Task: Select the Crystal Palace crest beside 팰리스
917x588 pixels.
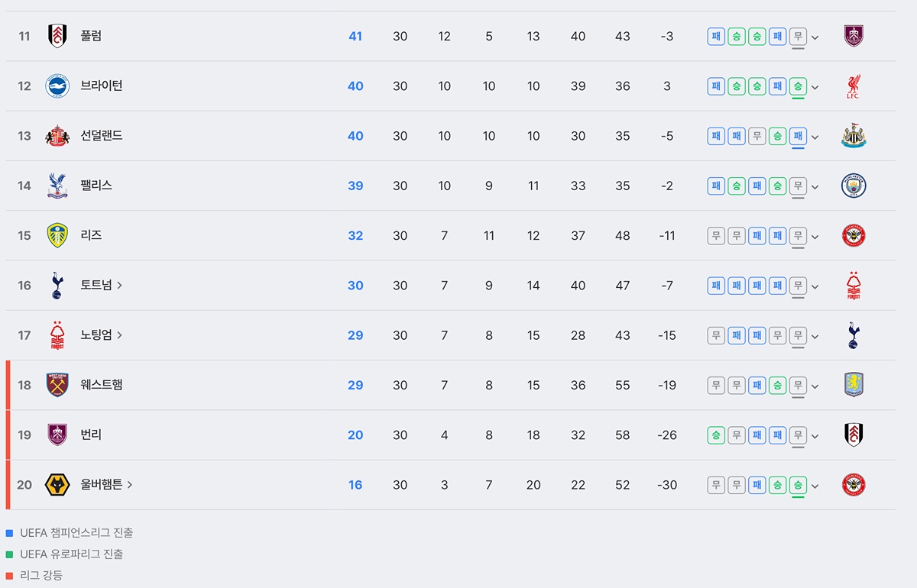Action: 57,186
